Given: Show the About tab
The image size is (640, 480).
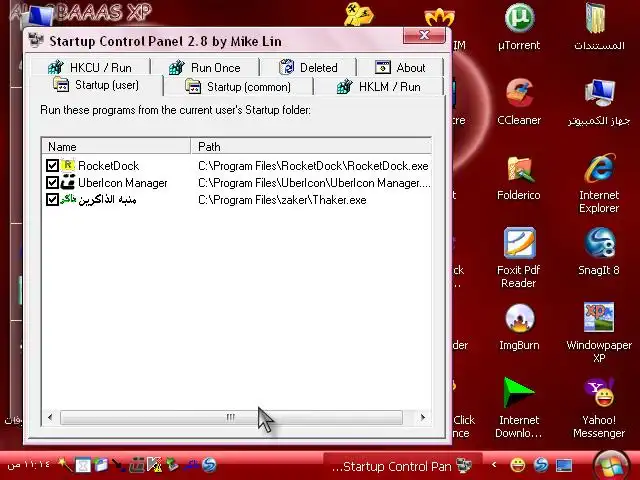Looking at the screenshot, I should tap(400, 67).
